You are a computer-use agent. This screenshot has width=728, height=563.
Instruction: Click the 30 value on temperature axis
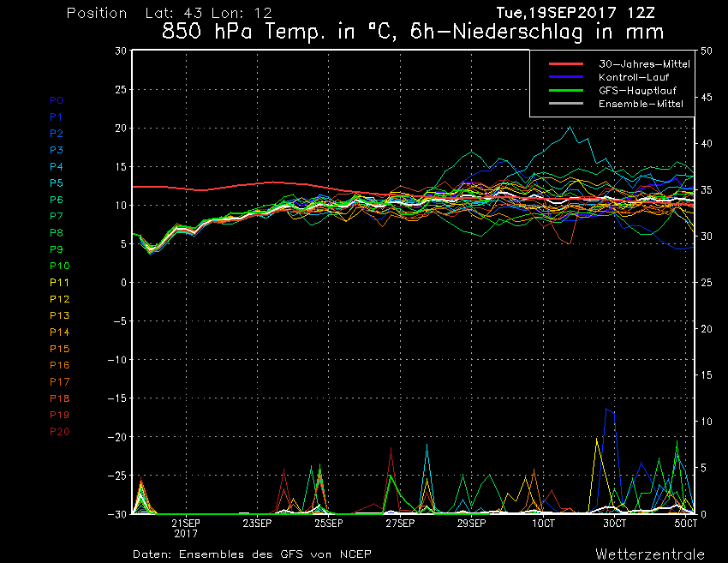click(122, 51)
